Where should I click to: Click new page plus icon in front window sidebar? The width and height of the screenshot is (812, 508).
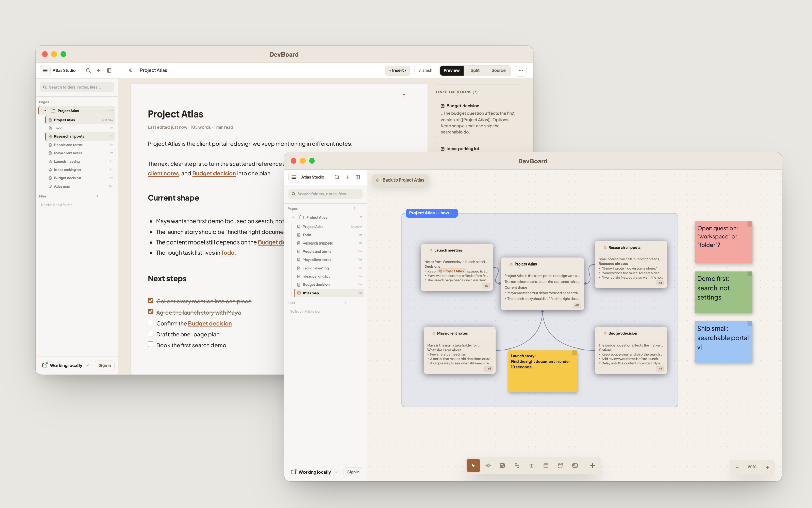click(347, 177)
